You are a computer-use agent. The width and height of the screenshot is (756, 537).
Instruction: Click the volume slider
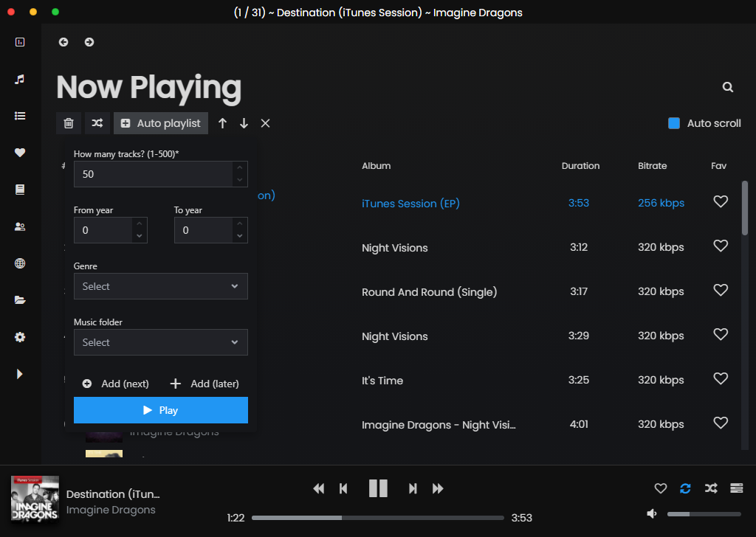coord(704,514)
